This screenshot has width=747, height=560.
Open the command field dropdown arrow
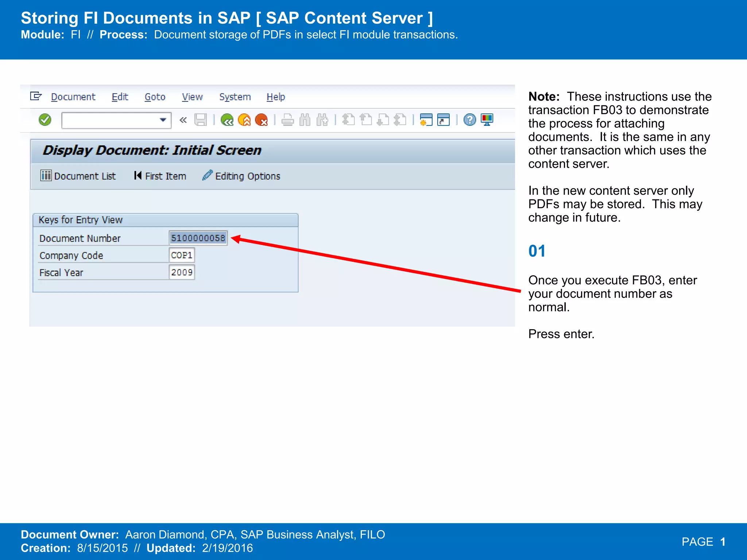[163, 120]
